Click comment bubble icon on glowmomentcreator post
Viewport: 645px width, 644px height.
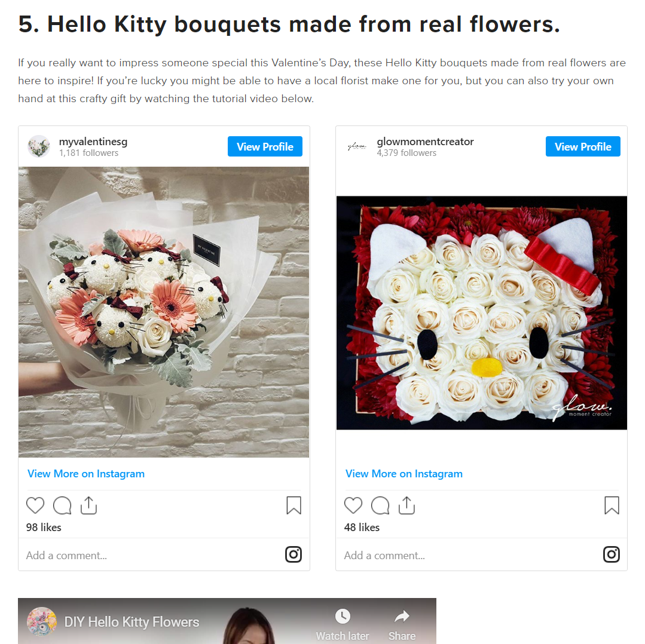pyautogui.click(x=380, y=505)
